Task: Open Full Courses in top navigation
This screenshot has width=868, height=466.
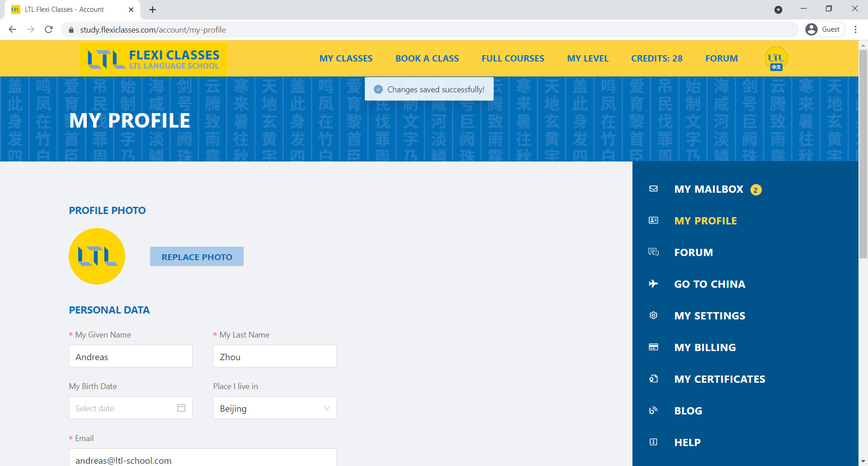Action: [x=513, y=58]
